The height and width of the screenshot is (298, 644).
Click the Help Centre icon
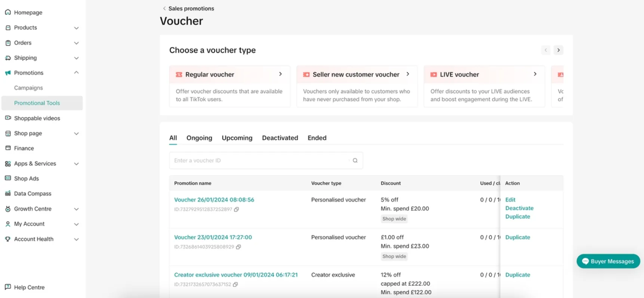click(x=8, y=287)
